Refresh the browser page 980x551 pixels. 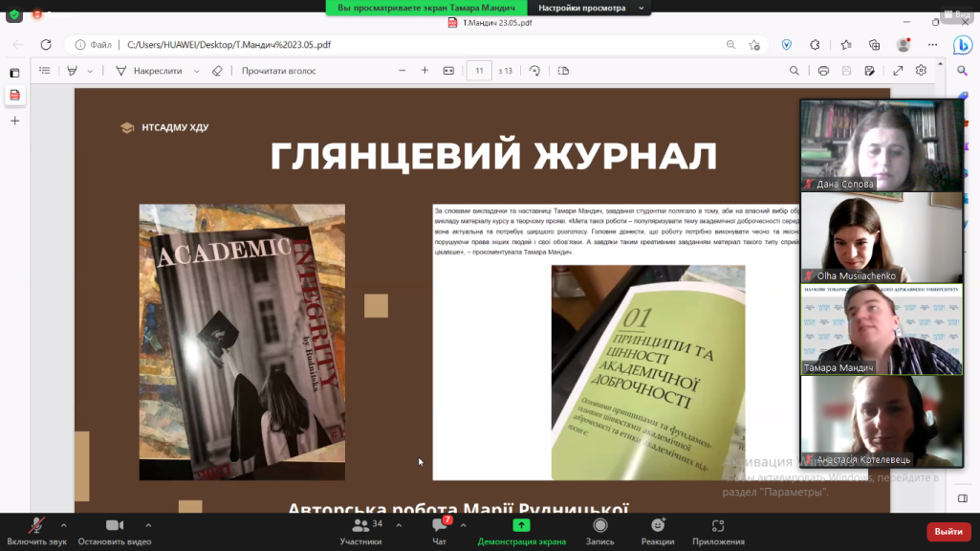pos(45,45)
